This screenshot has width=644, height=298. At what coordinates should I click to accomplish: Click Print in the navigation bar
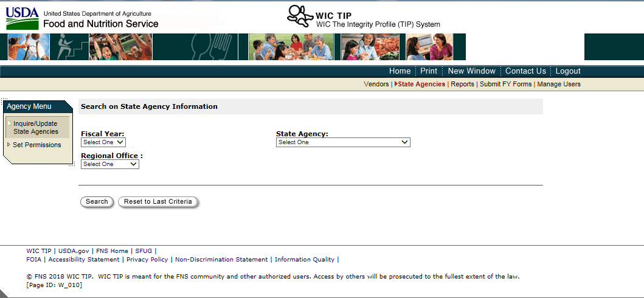(x=428, y=71)
